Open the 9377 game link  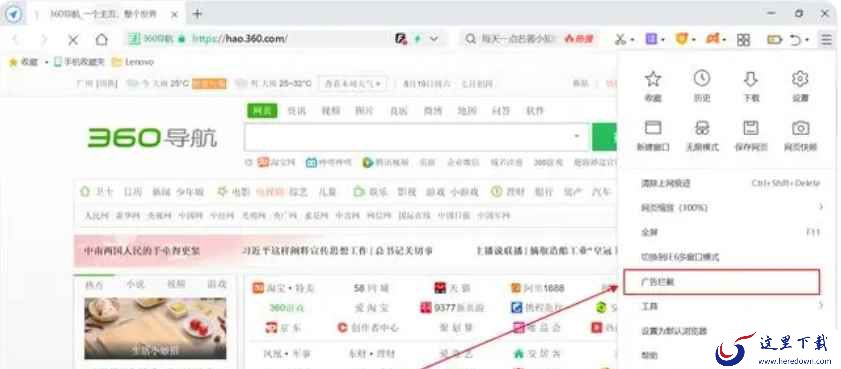click(452, 308)
